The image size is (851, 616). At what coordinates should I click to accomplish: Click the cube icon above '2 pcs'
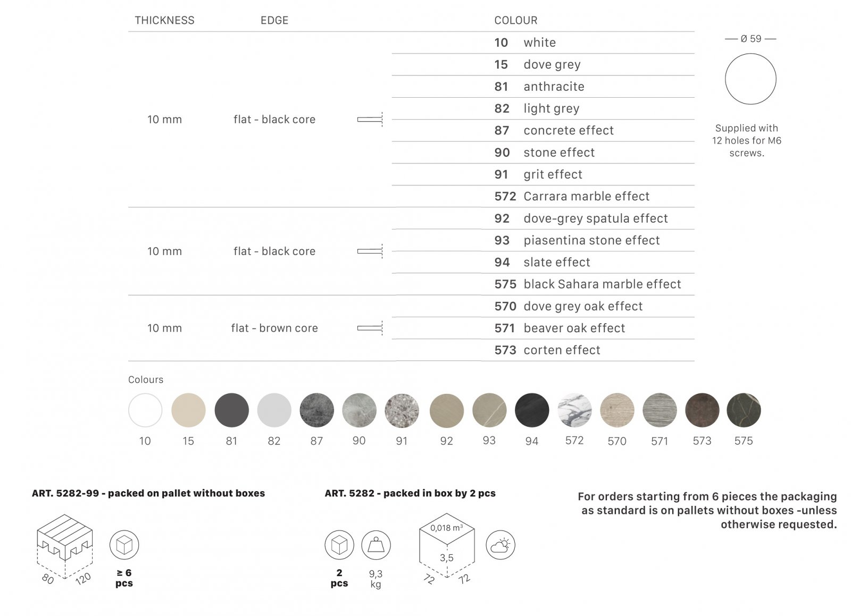339,545
